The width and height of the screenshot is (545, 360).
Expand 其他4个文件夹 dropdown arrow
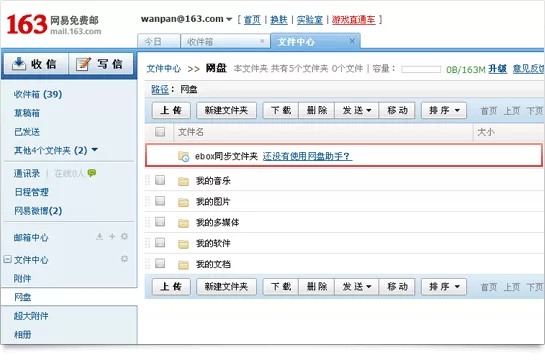[x=95, y=150]
